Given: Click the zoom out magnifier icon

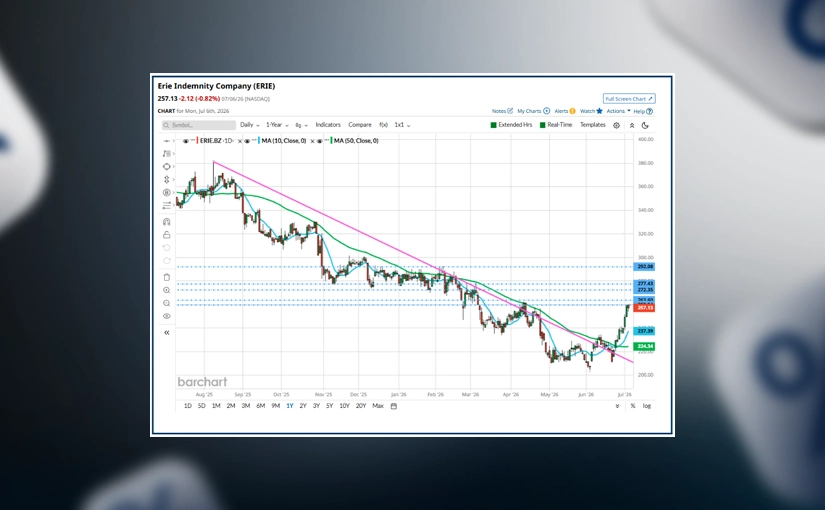Looking at the screenshot, I should pyautogui.click(x=166, y=303).
